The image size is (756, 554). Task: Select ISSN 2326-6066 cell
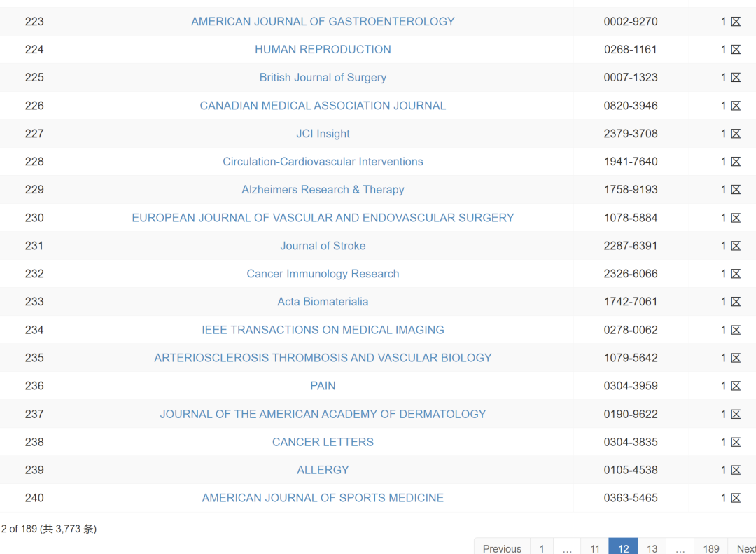click(x=631, y=274)
